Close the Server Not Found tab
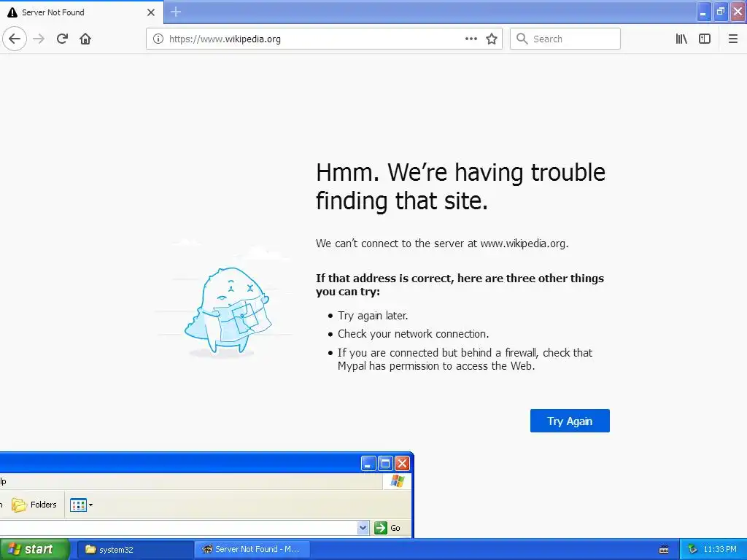The width and height of the screenshot is (747, 560). click(151, 12)
